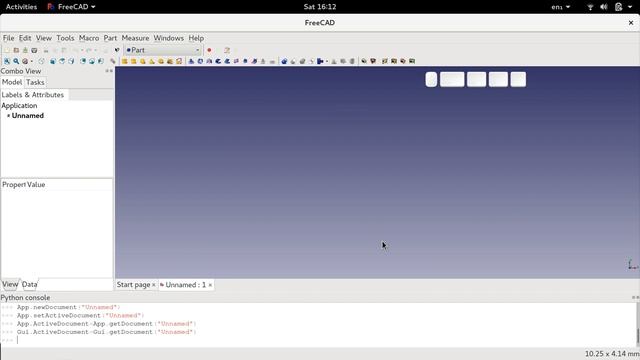Switch to the Start page tab
Viewport: 640px width, 360px height.
133,284
